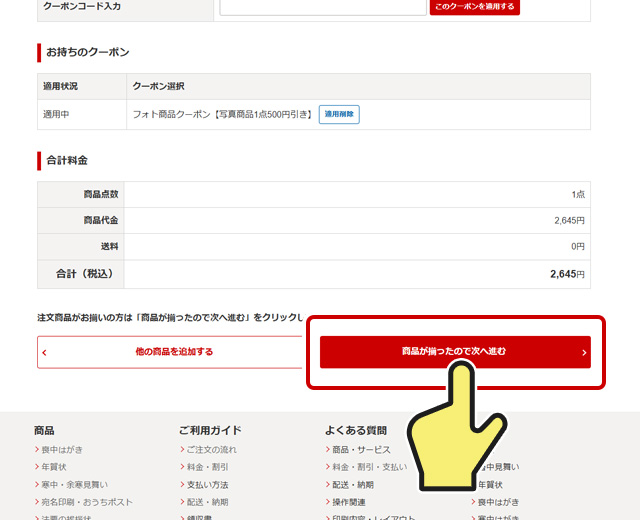This screenshot has width=640, height=520.
Task: Open the 喪中はがき link in rightmost column
Action: pyautogui.click(x=498, y=502)
